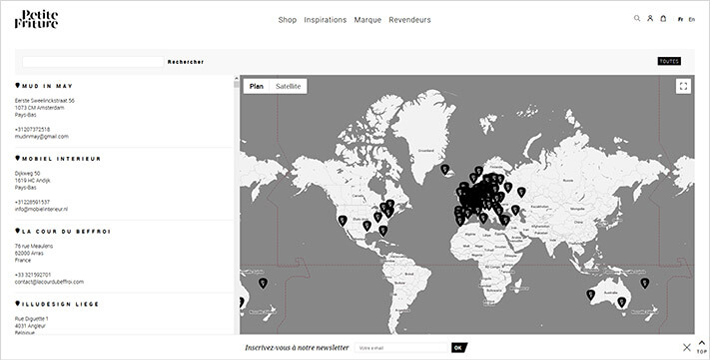
Task: Click the Florida-area map marker
Action: pos(383,230)
